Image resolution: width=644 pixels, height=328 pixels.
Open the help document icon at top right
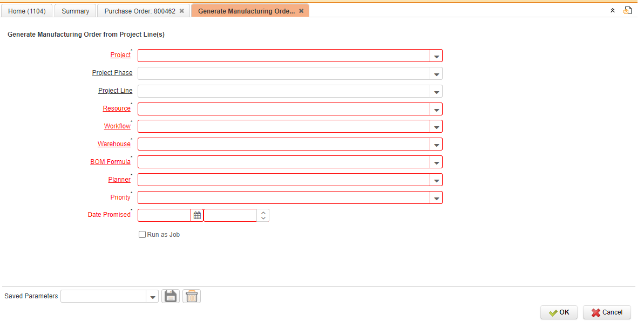(x=627, y=11)
